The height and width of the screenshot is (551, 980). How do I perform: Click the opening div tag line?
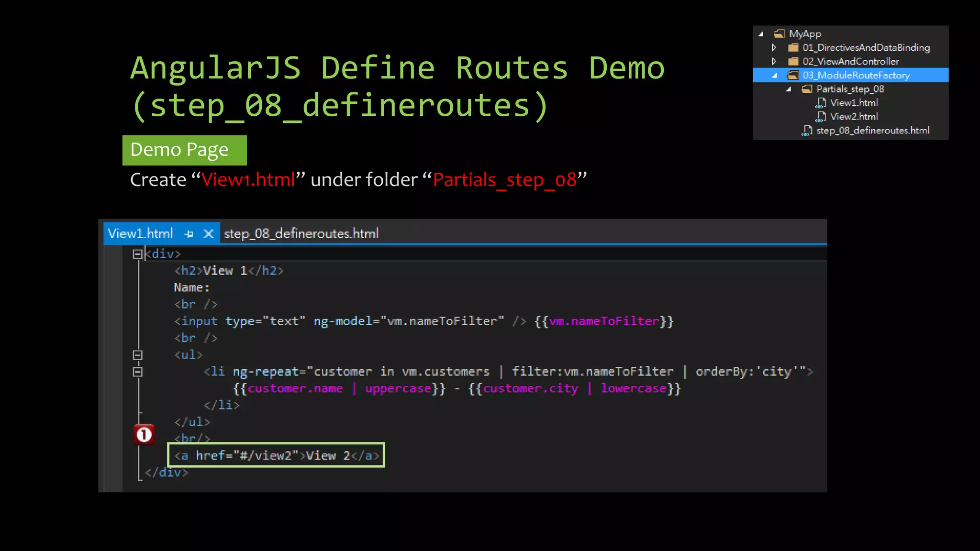coord(163,254)
